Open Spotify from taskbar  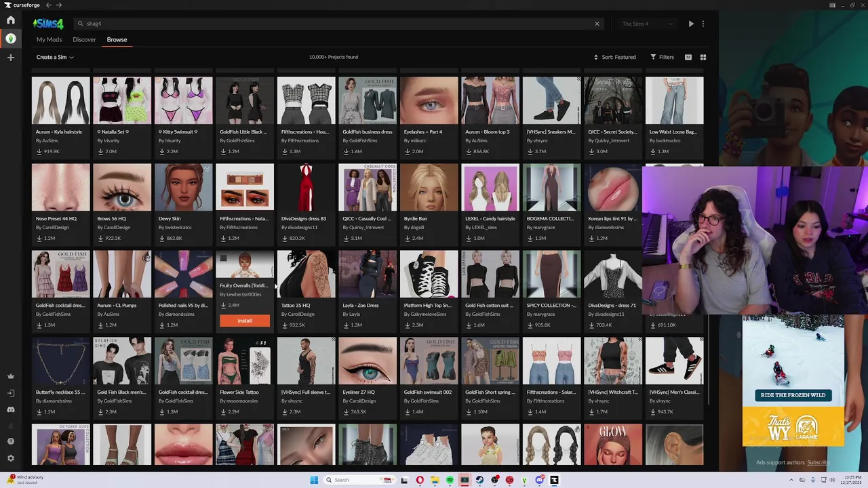450,480
